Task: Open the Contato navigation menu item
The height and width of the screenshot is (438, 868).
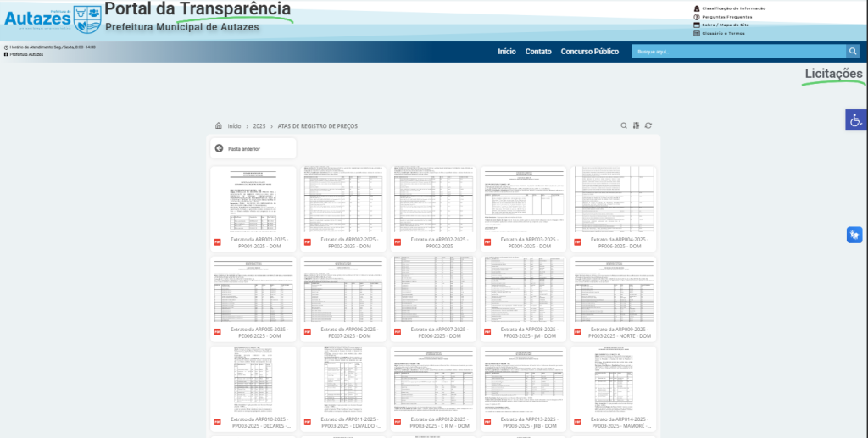Action: [x=538, y=52]
